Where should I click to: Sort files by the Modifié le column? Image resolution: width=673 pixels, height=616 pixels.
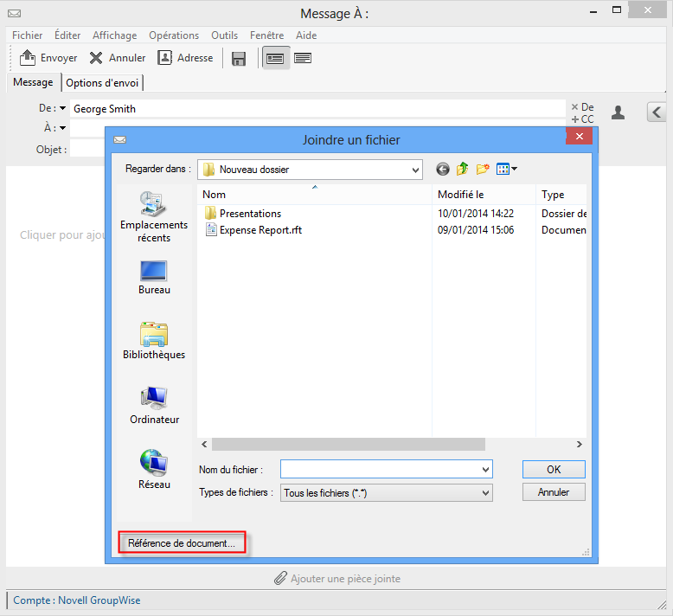click(x=484, y=195)
